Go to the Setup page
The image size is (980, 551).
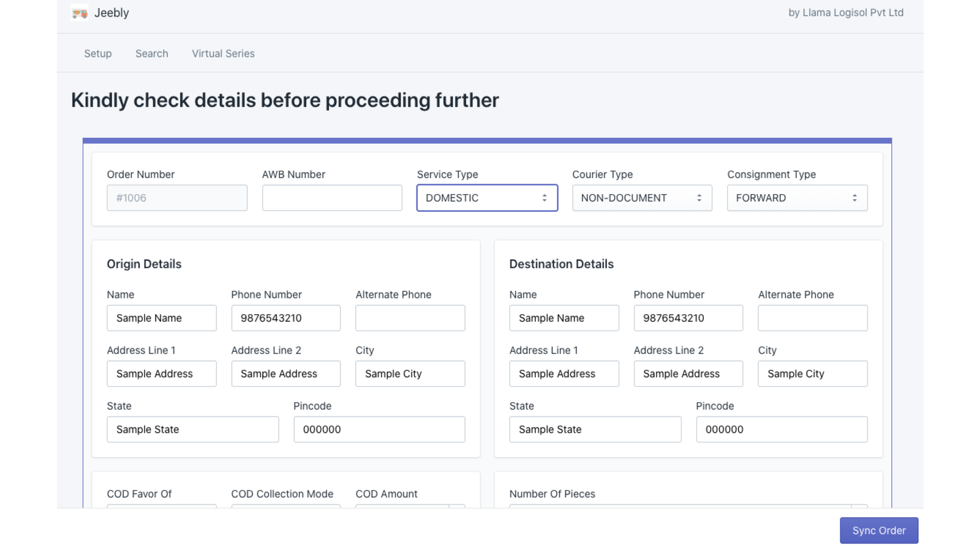(x=97, y=53)
